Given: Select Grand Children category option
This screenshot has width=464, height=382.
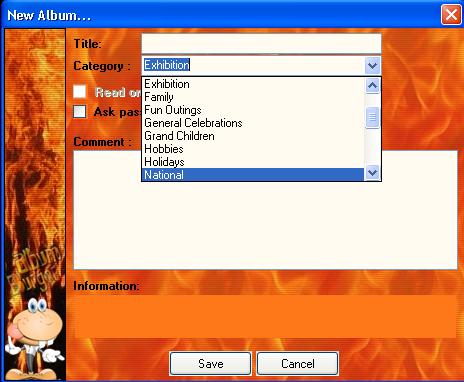Looking at the screenshot, I should 253,136.
